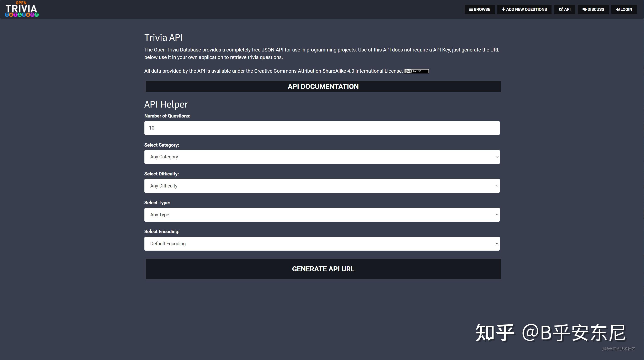Click the plus icon for adding questions

[x=504, y=9]
